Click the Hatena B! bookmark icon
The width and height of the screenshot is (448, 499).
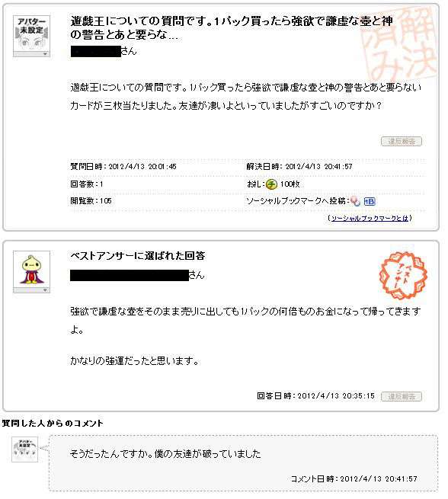(x=370, y=201)
